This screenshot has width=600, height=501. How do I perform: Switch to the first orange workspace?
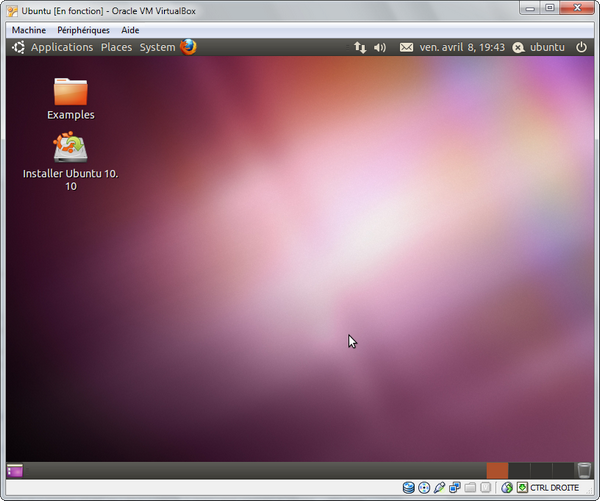497,470
